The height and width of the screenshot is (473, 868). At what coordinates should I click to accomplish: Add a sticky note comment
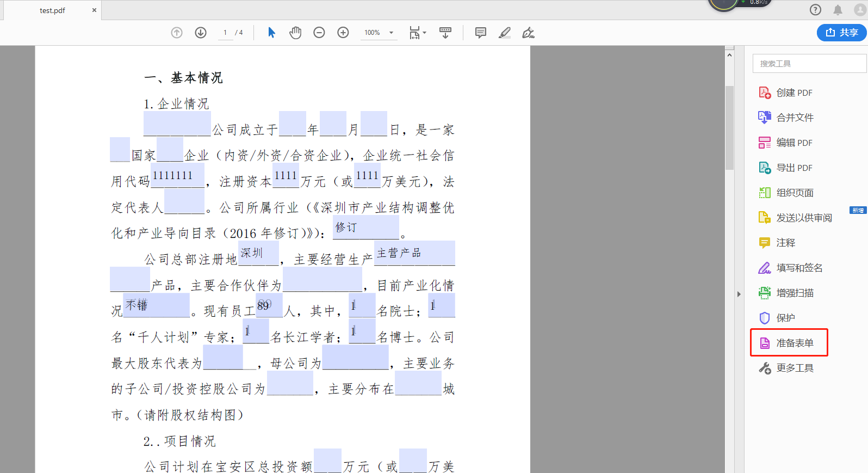click(481, 33)
